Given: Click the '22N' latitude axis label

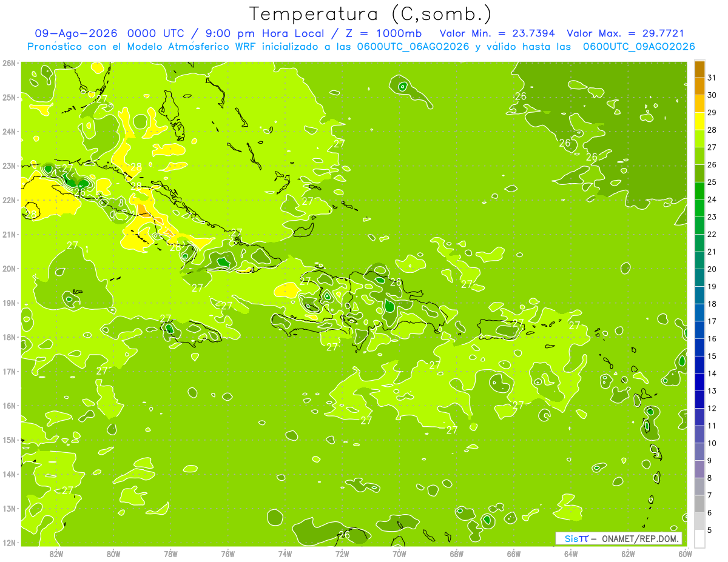Looking at the screenshot, I should (x=9, y=200).
